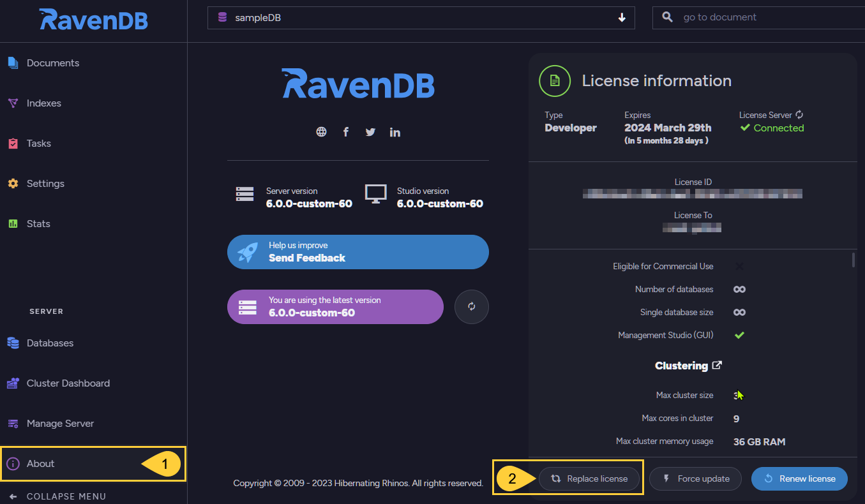Click the license panel scrollbar thumb
Screen dimensions: 865x504
pyautogui.click(x=854, y=260)
